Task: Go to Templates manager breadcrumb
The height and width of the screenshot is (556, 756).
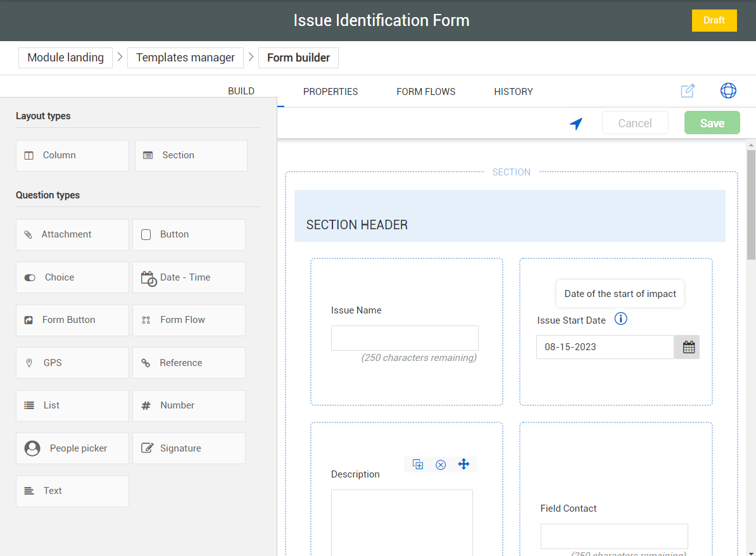Action: pyautogui.click(x=186, y=58)
